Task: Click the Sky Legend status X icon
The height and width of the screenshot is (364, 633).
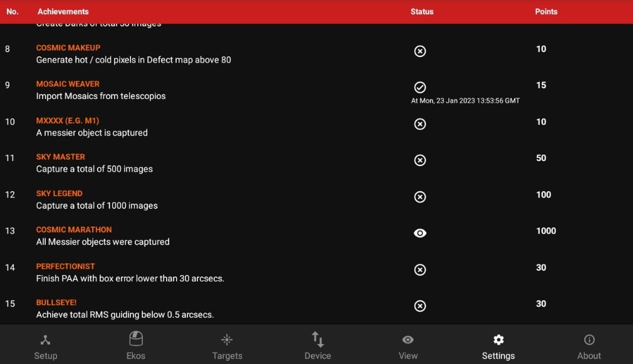Action: 420,197
